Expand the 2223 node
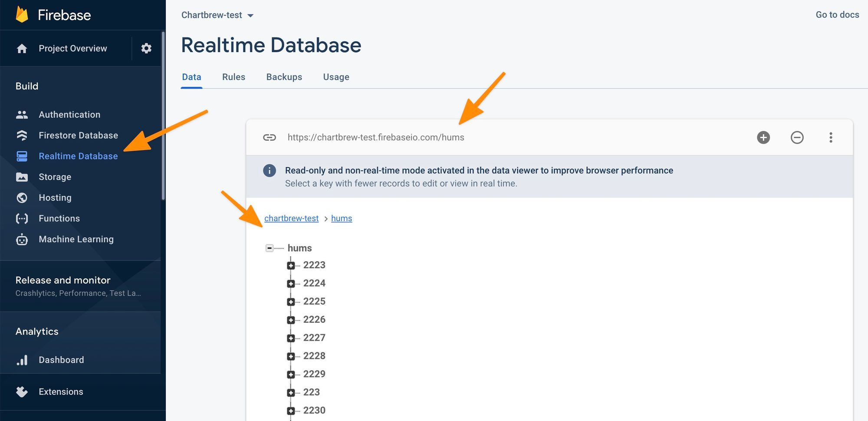Image resolution: width=868 pixels, height=421 pixels. click(291, 265)
